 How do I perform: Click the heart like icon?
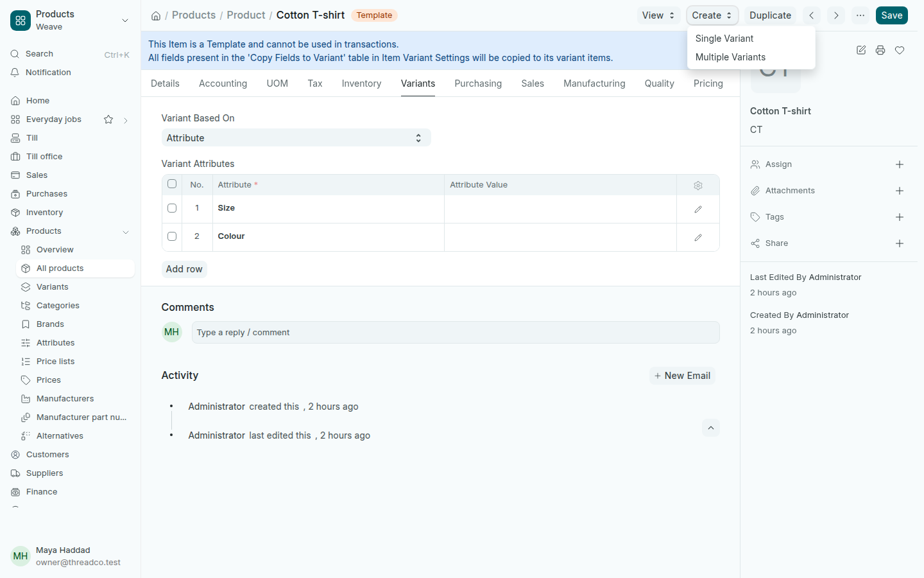(900, 50)
